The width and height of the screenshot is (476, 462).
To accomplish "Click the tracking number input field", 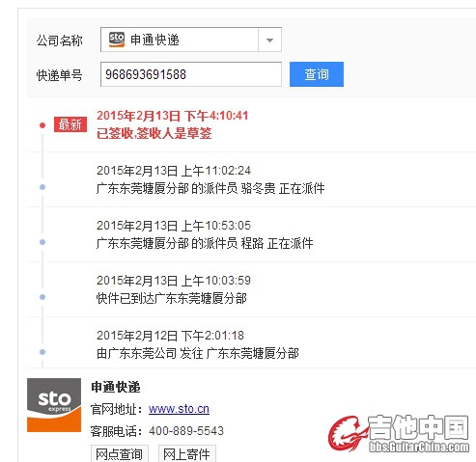I will (x=191, y=74).
